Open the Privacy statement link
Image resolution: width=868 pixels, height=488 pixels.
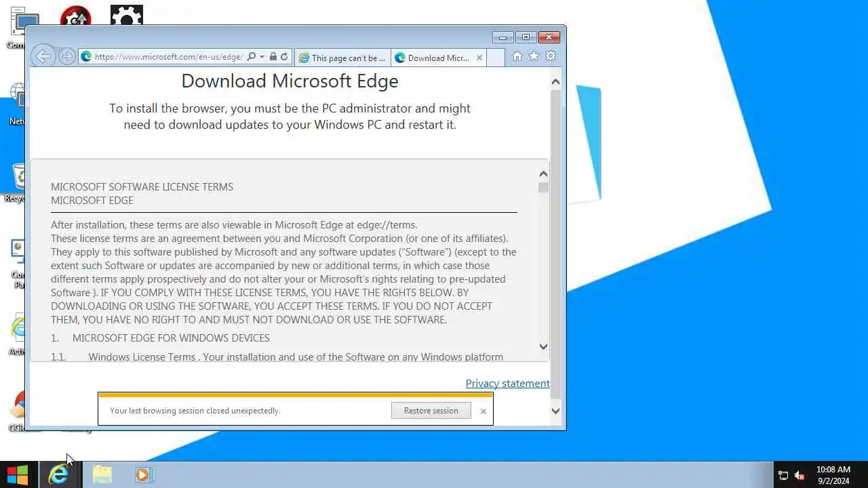click(507, 384)
